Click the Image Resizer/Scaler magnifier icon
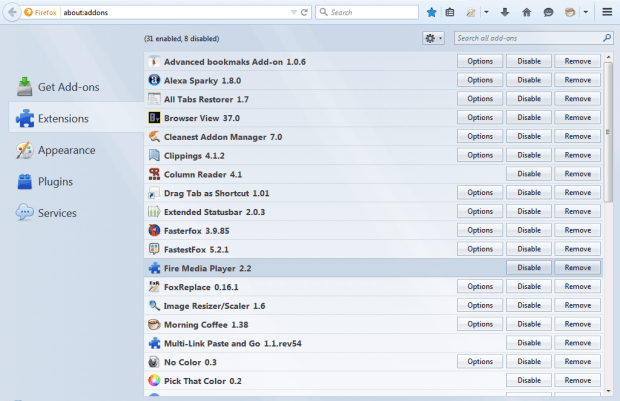Image resolution: width=620 pixels, height=401 pixels. (154, 305)
